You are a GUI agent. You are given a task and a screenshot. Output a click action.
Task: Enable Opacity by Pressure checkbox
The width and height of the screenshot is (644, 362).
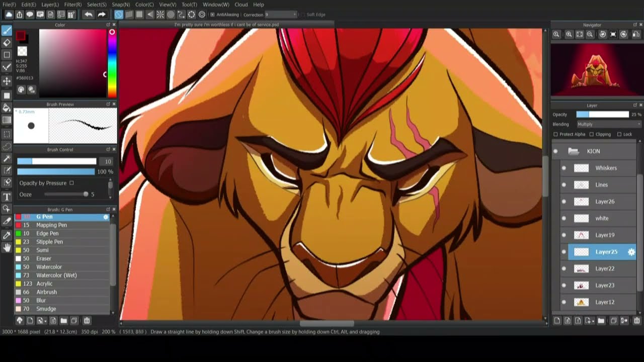[71, 183]
